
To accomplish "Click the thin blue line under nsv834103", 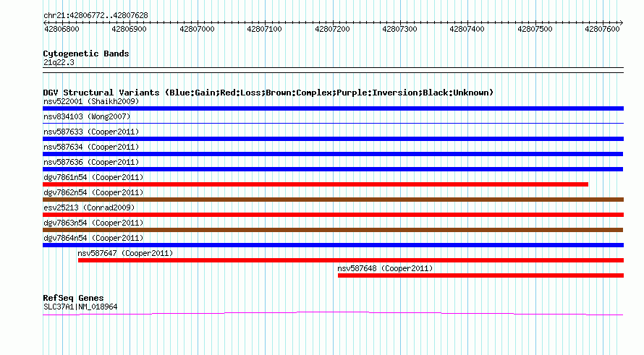I will point(333,123).
